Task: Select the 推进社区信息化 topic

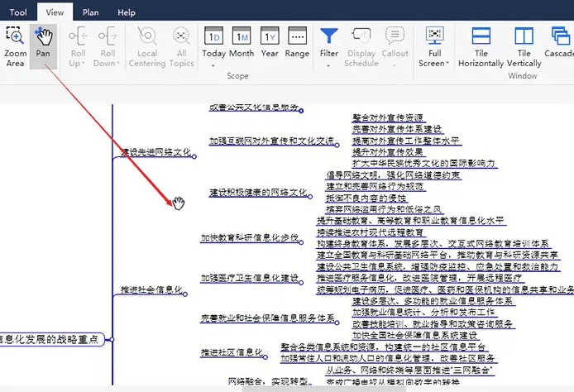Action: [x=231, y=353]
